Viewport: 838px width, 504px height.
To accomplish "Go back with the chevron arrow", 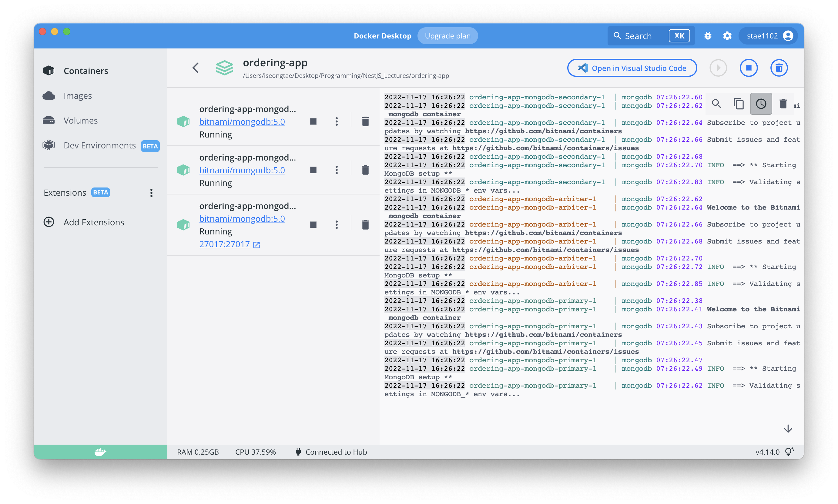I will pyautogui.click(x=196, y=68).
